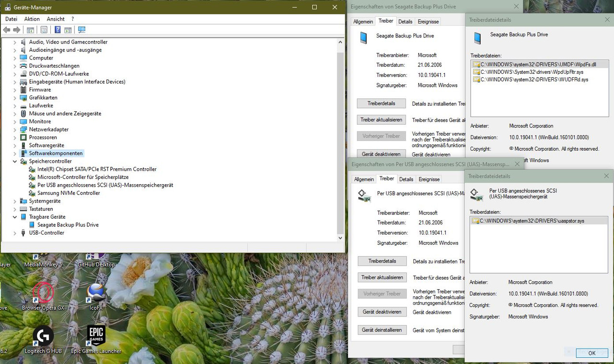Image resolution: width=614 pixels, height=364 pixels.
Task: Open the Ansicht menu
Action: [x=56, y=19]
